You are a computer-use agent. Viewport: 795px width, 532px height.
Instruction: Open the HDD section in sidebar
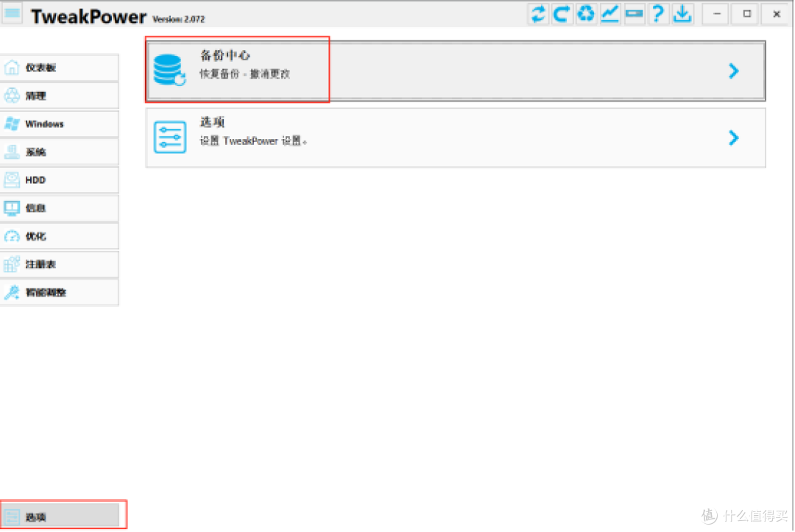[x=60, y=180]
